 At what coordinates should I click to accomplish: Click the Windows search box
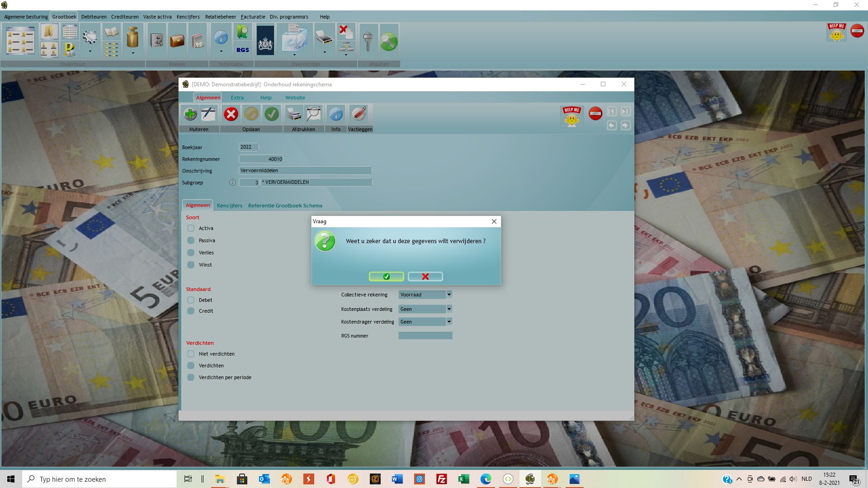point(99,479)
